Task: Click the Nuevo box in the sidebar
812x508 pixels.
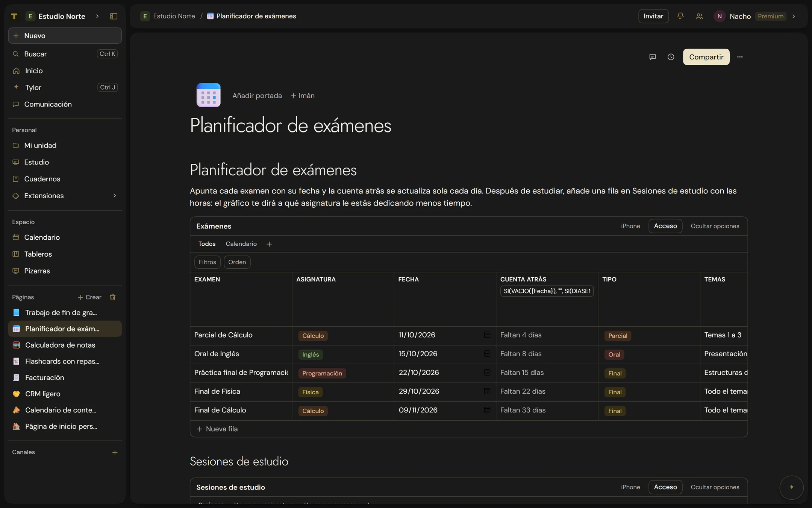Action: point(65,36)
